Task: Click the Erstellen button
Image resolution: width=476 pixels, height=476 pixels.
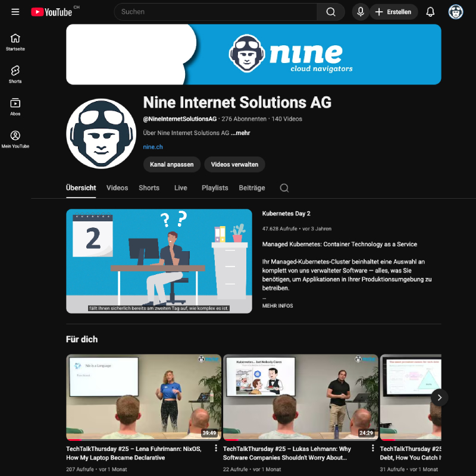Action: pyautogui.click(x=394, y=12)
